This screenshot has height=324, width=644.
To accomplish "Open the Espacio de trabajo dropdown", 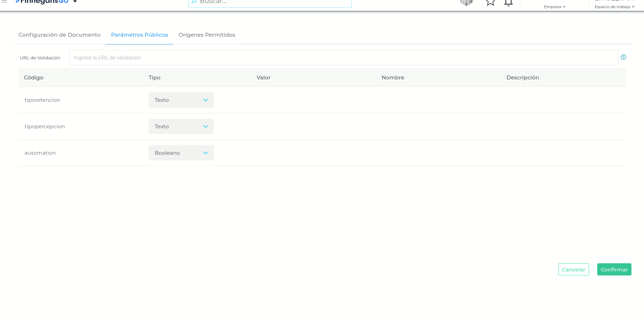I will point(615,7).
